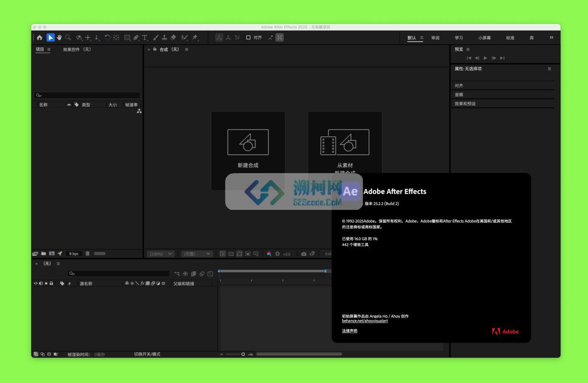Switch to 库 workspace
Viewport: 588px width, 383px height.
[531, 38]
